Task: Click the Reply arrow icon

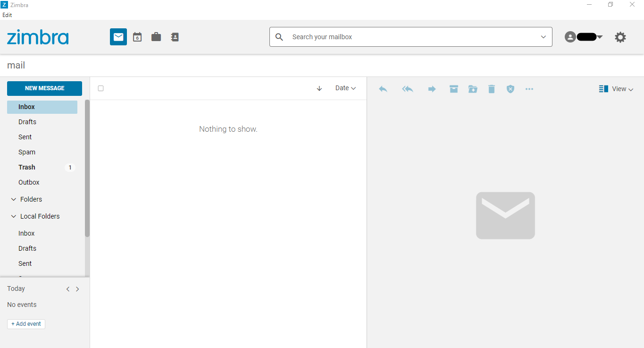Action: tap(383, 89)
